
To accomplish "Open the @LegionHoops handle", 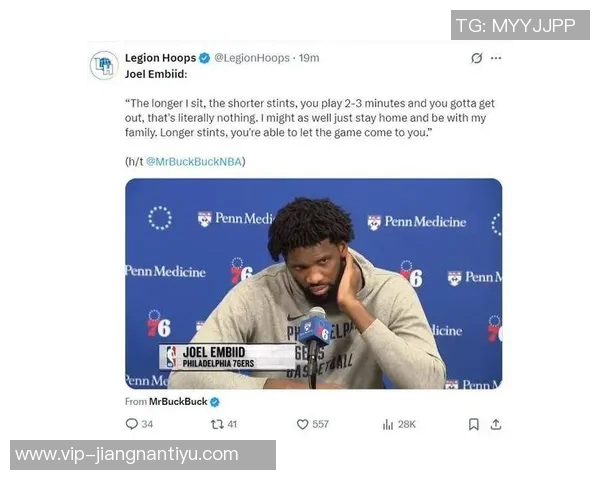I will 252,58.
